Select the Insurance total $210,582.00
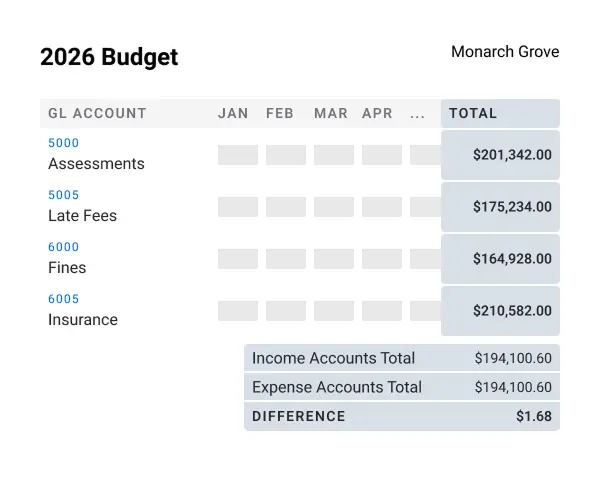Viewport: 600px width, 500px height. pyautogui.click(x=511, y=311)
